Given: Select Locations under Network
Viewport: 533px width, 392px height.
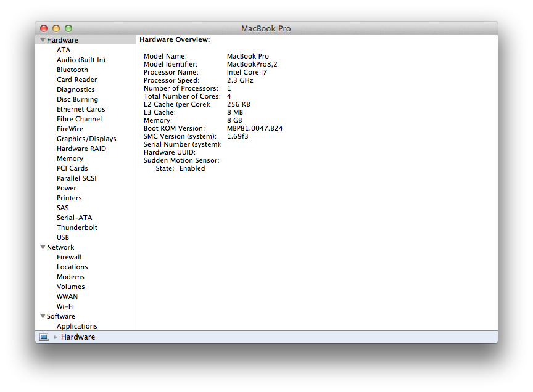Looking at the screenshot, I should pyautogui.click(x=72, y=267).
